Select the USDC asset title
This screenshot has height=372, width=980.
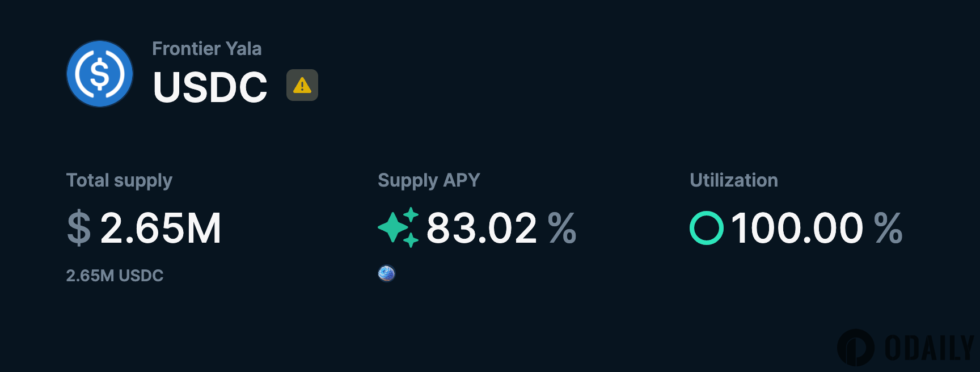pos(210,87)
